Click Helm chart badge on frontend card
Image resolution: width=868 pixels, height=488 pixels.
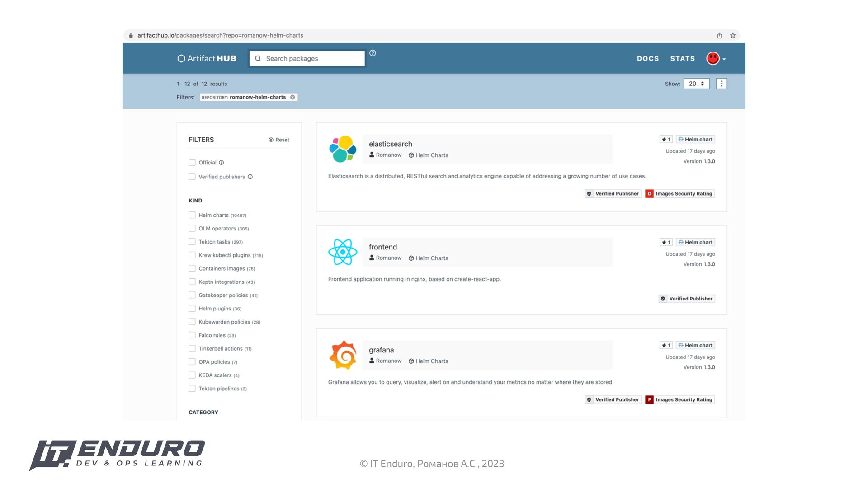coord(695,242)
